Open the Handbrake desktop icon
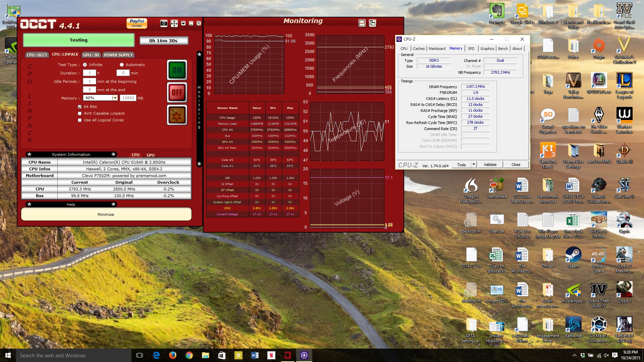 click(x=497, y=188)
